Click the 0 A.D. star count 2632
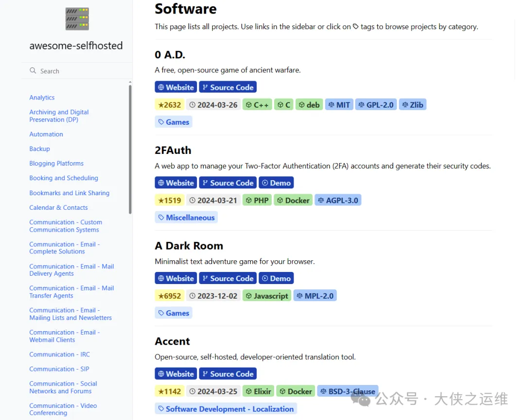 (x=170, y=105)
